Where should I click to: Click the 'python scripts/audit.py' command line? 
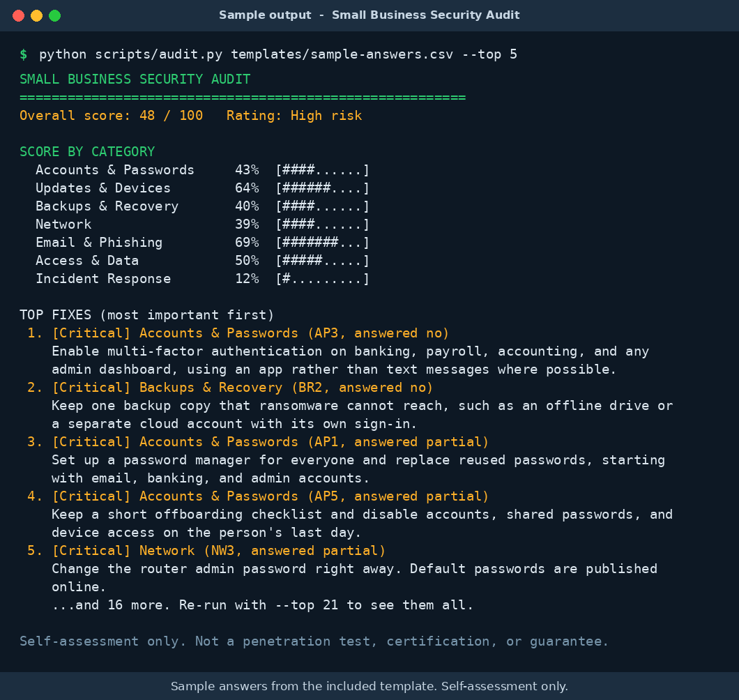(278, 54)
